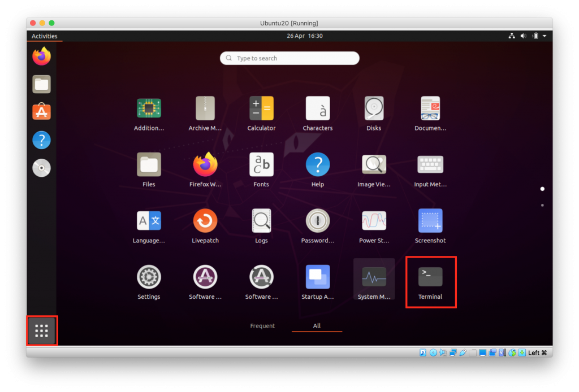Toggle the Show Applications grid button
The height and width of the screenshot is (392, 579).
click(x=41, y=331)
